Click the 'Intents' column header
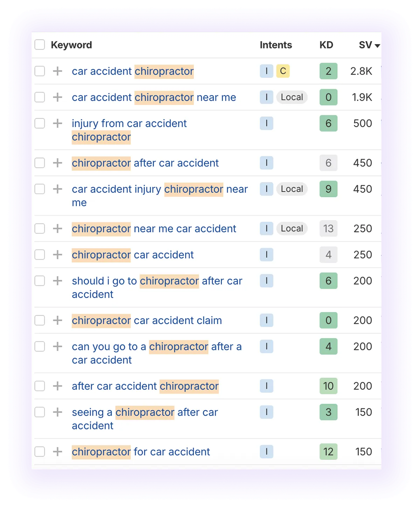Image resolution: width=420 pixels, height=508 pixels. click(276, 45)
